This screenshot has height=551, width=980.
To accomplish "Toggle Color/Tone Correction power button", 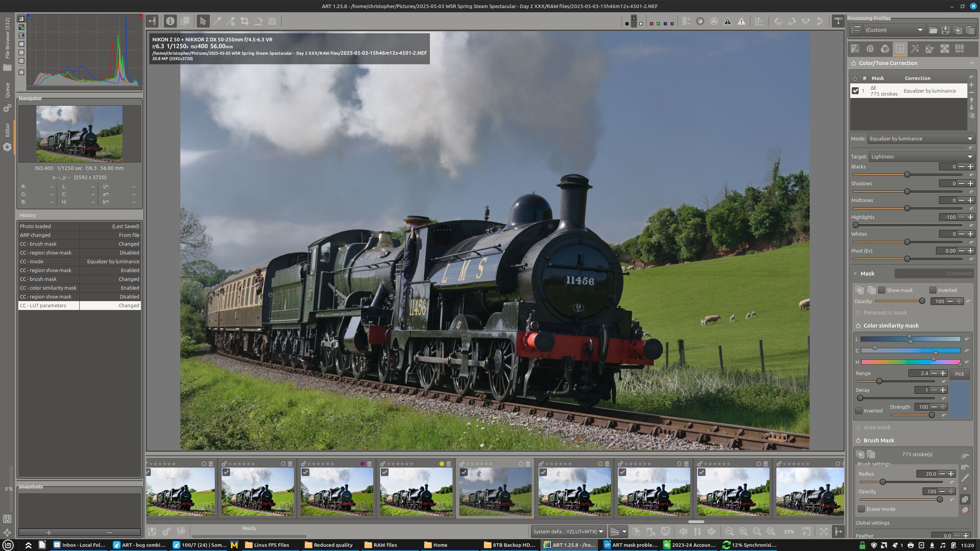I will point(854,63).
